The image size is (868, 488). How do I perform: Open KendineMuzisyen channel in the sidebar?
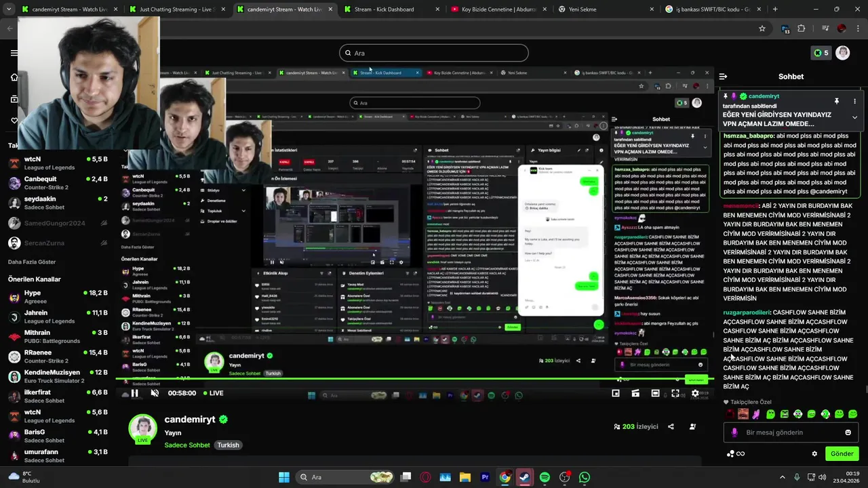58,376
